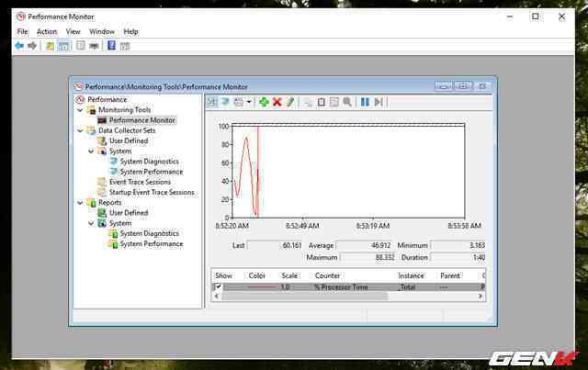Open the Window menu
The width and height of the screenshot is (588, 370).
(102, 32)
